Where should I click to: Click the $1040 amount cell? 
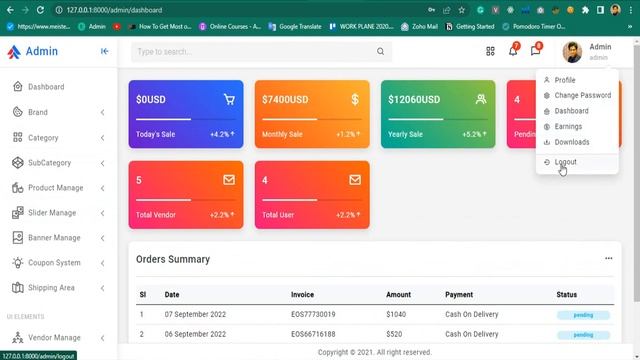click(x=396, y=314)
